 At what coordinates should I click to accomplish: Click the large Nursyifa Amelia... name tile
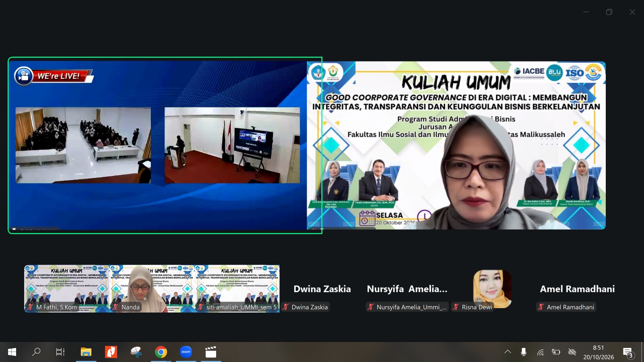point(407,289)
